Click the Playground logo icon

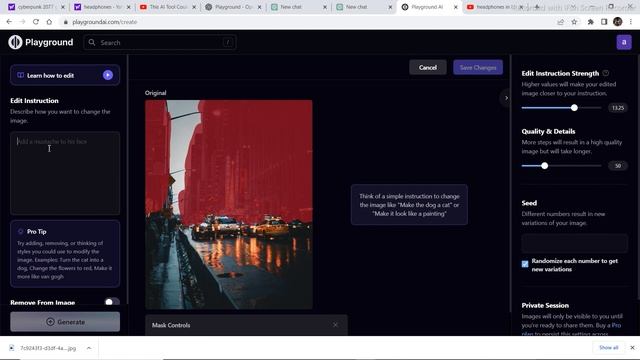point(15,42)
